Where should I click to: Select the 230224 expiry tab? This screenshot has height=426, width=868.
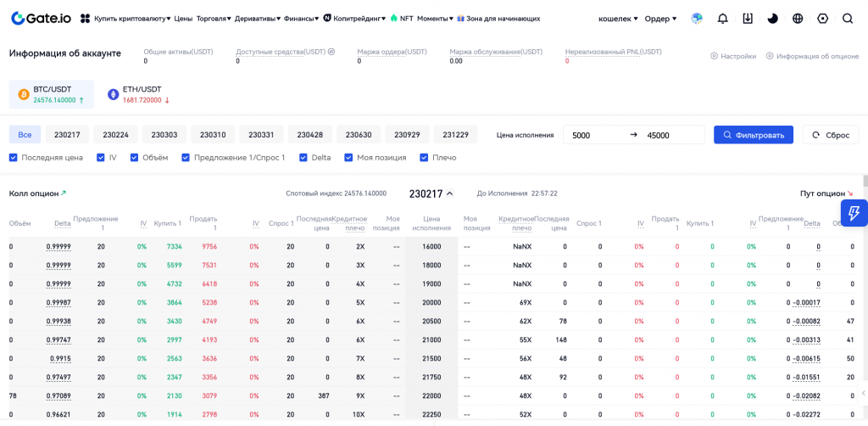point(115,135)
